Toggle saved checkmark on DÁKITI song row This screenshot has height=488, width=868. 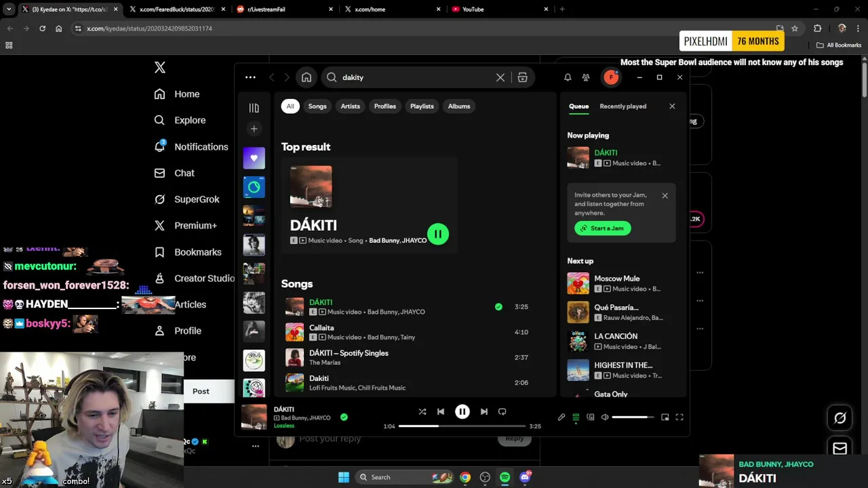point(498,307)
